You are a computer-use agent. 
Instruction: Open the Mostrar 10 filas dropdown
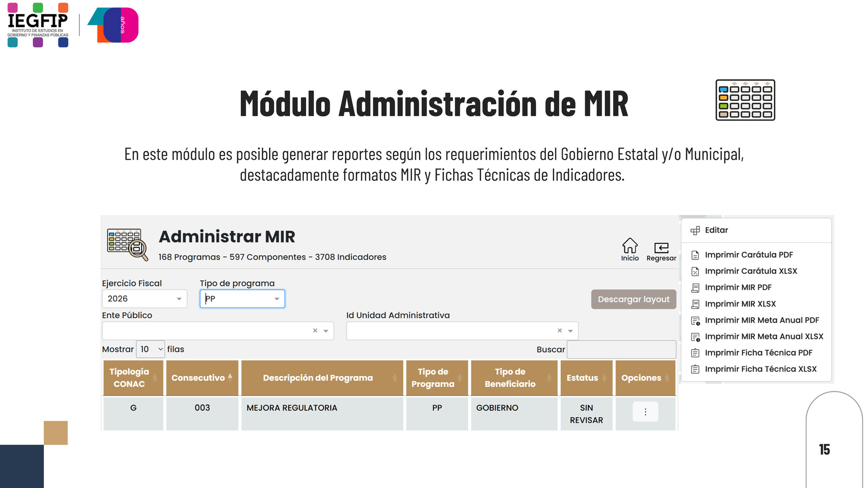pos(150,349)
